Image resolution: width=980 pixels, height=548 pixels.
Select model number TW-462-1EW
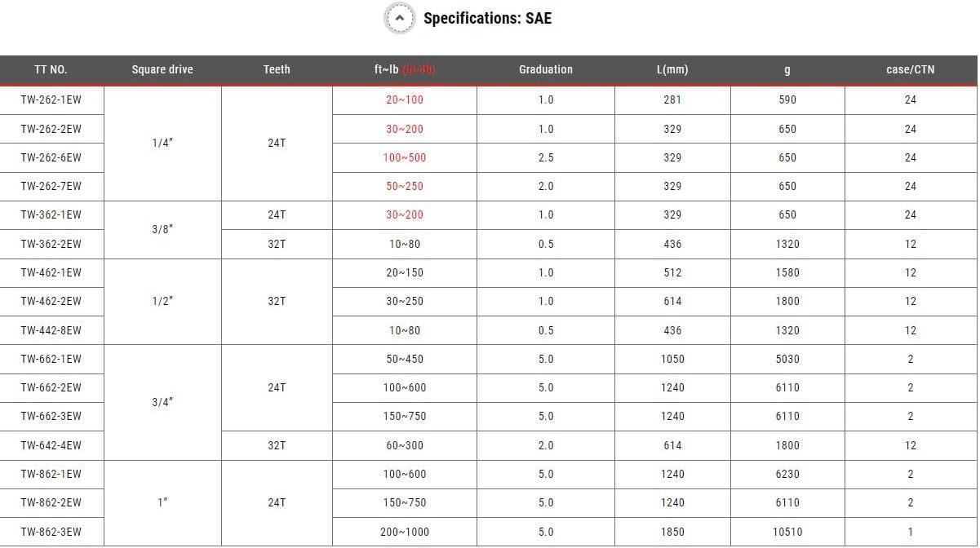point(51,273)
